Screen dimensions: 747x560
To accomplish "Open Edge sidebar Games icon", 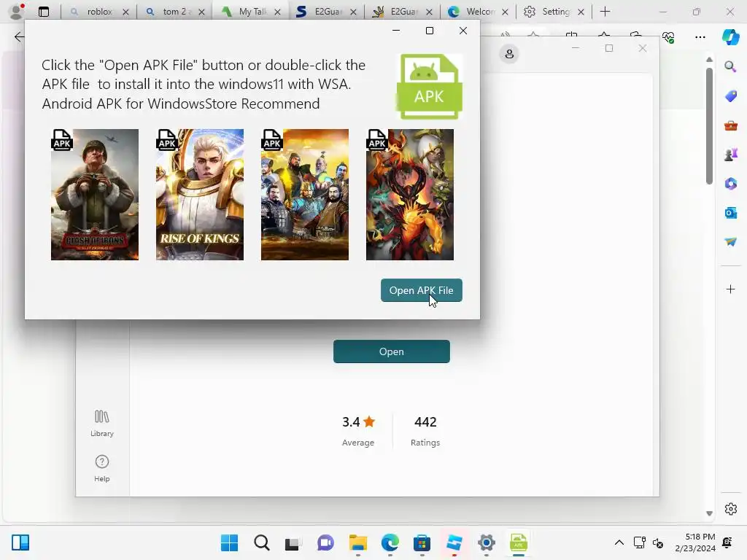I will point(730,155).
